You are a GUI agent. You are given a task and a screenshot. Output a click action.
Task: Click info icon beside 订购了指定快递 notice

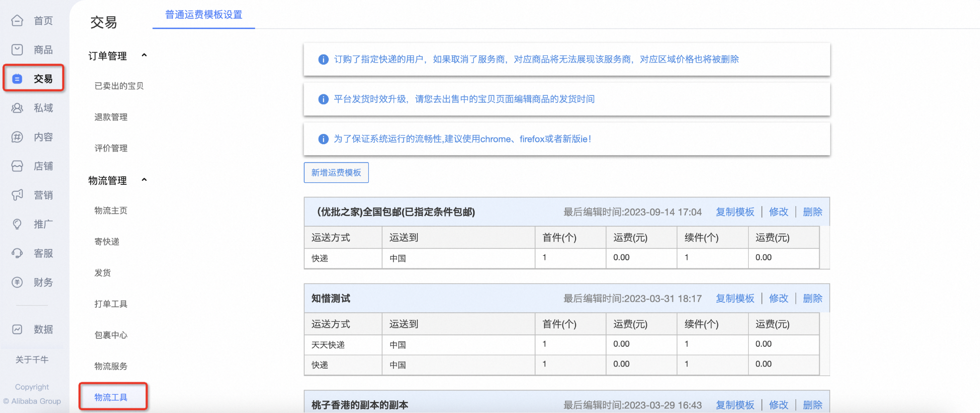click(x=323, y=59)
